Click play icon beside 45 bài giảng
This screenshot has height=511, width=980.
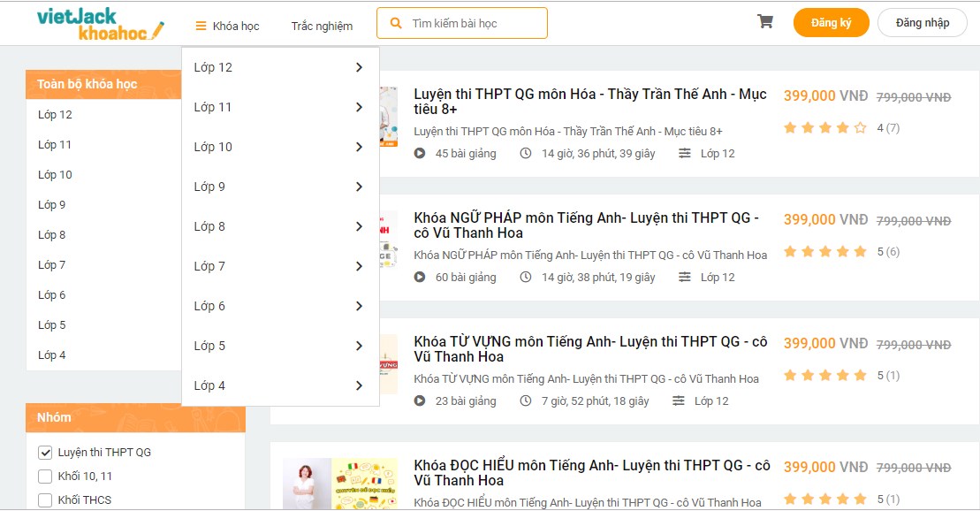click(420, 153)
